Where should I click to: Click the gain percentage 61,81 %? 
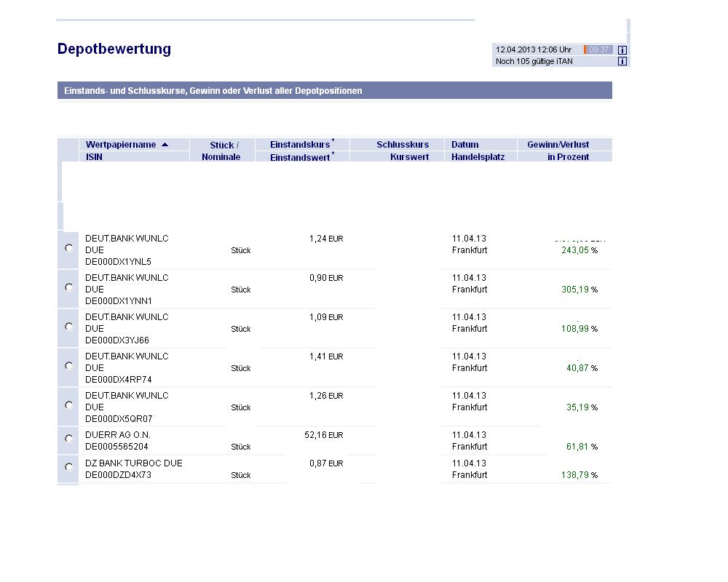coord(582,447)
